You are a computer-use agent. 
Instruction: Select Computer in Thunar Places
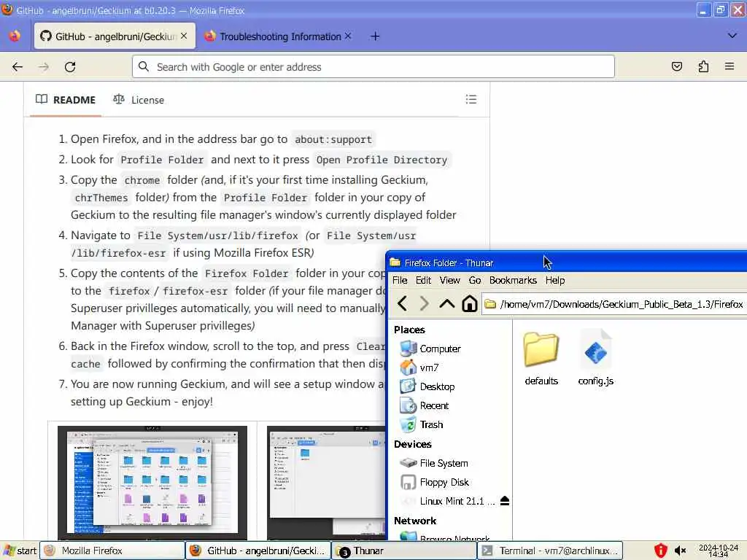click(430, 349)
